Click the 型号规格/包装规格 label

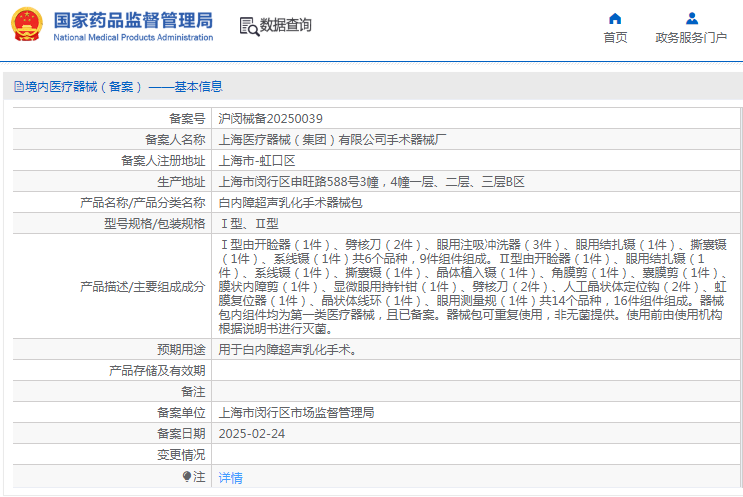pyautogui.click(x=154, y=224)
